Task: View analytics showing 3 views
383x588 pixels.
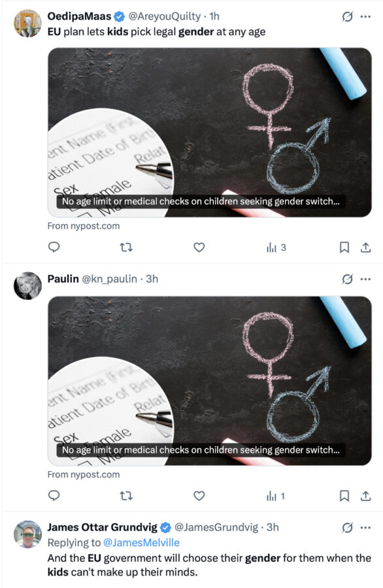Action: coord(276,248)
